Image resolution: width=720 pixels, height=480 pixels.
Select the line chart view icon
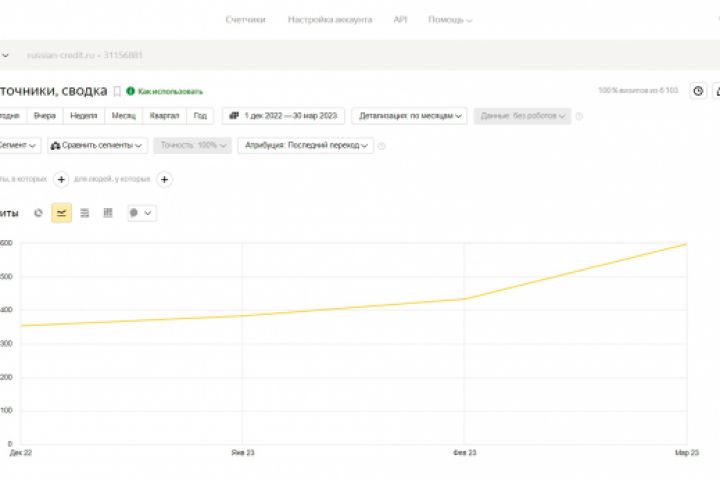click(x=61, y=213)
